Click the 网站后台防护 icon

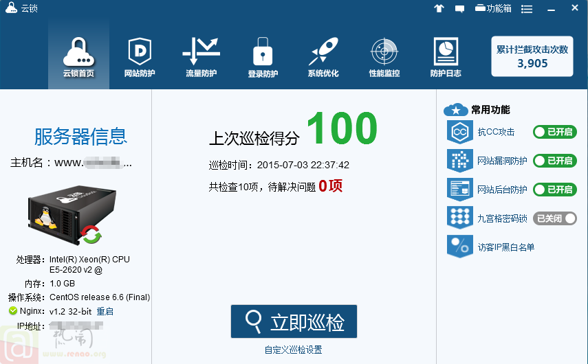tap(460, 190)
